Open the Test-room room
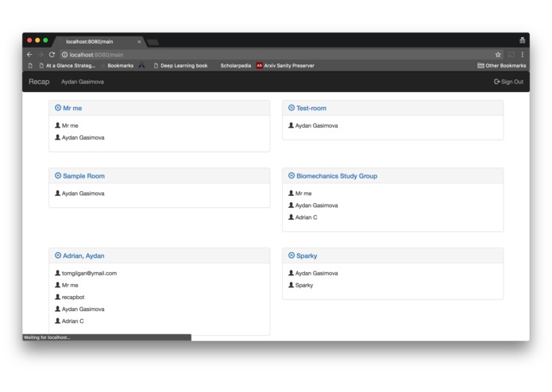 click(311, 108)
